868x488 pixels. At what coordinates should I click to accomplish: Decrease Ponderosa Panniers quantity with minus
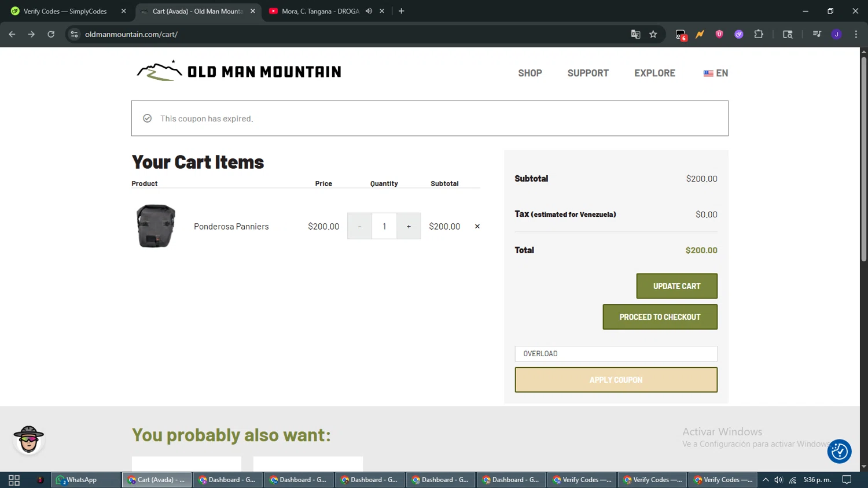tap(359, 226)
